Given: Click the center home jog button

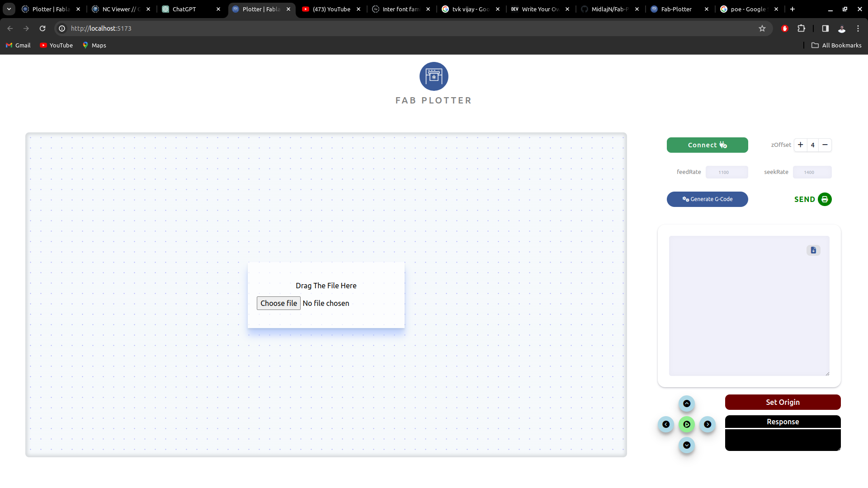Looking at the screenshot, I should 686,424.
